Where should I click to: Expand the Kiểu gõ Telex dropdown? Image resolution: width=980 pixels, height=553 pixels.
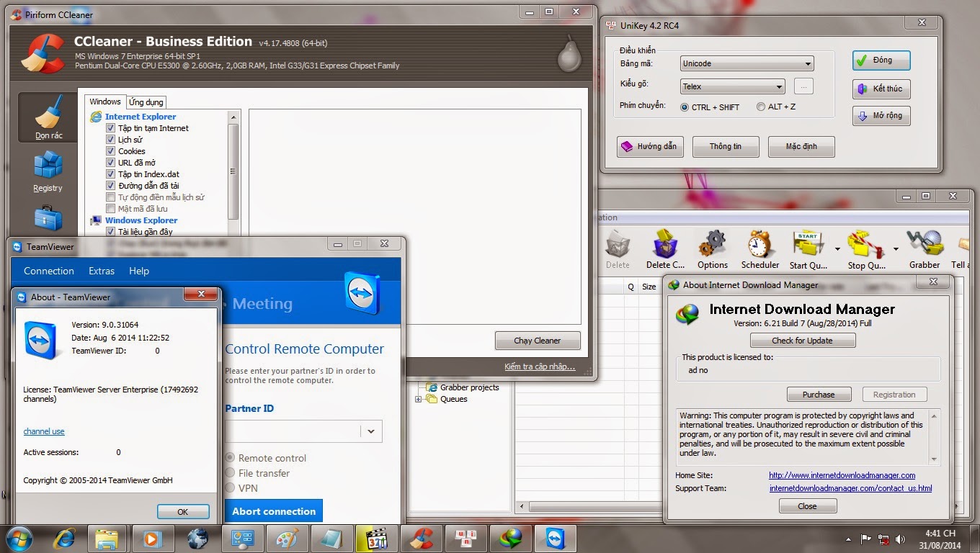coord(732,86)
